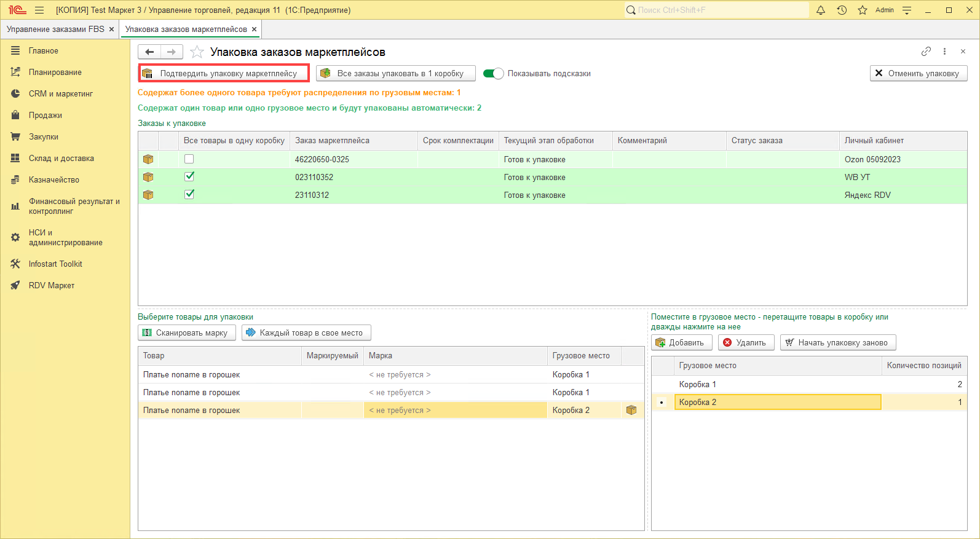Close the Упаковка заказов маркетплейсов tab
980x539 pixels.
pos(254,29)
